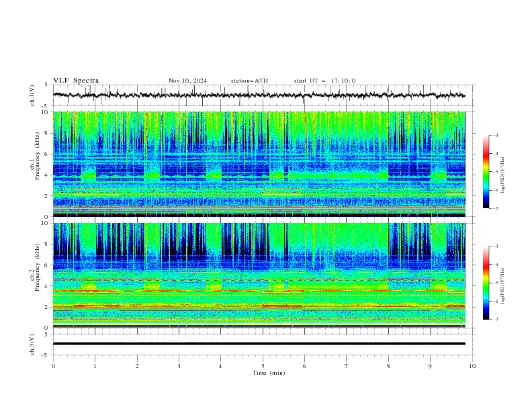
Task: Click time axis tick label "9"
Action: click(430, 366)
